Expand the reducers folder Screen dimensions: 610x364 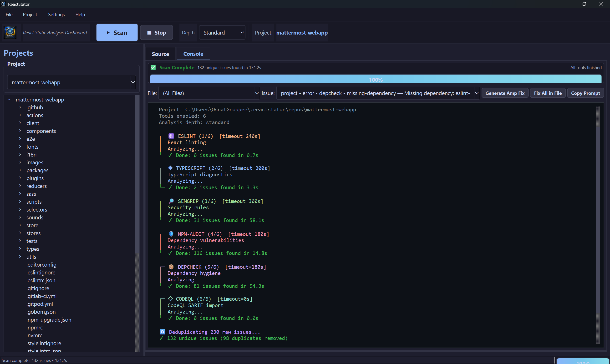(20, 186)
